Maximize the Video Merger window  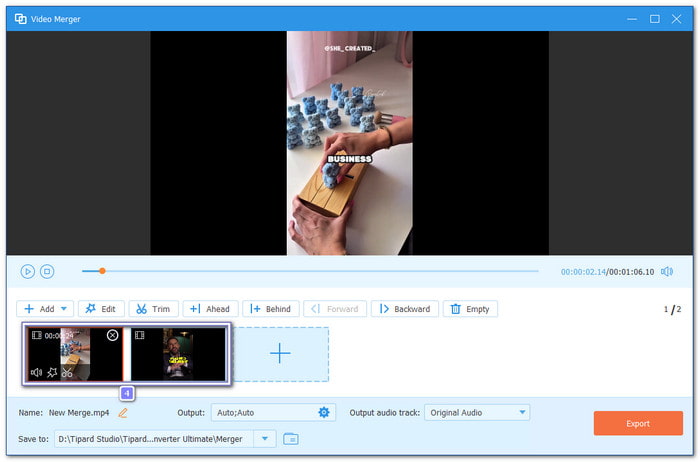pyautogui.click(x=654, y=19)
